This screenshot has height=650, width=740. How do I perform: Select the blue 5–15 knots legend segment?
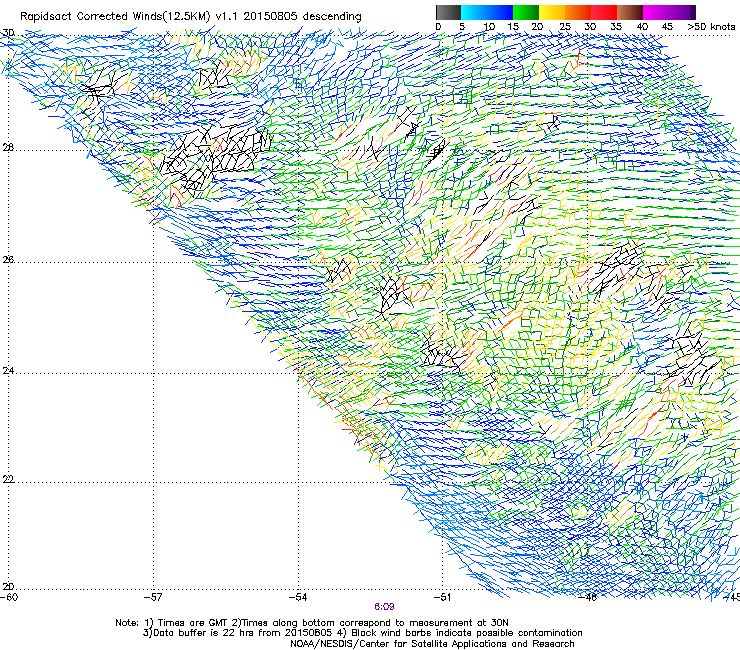tap(487, 12)
